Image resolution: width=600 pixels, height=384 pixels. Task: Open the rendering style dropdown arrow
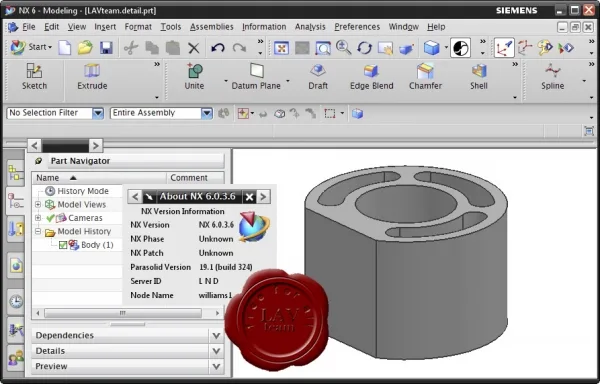point(446,48)
